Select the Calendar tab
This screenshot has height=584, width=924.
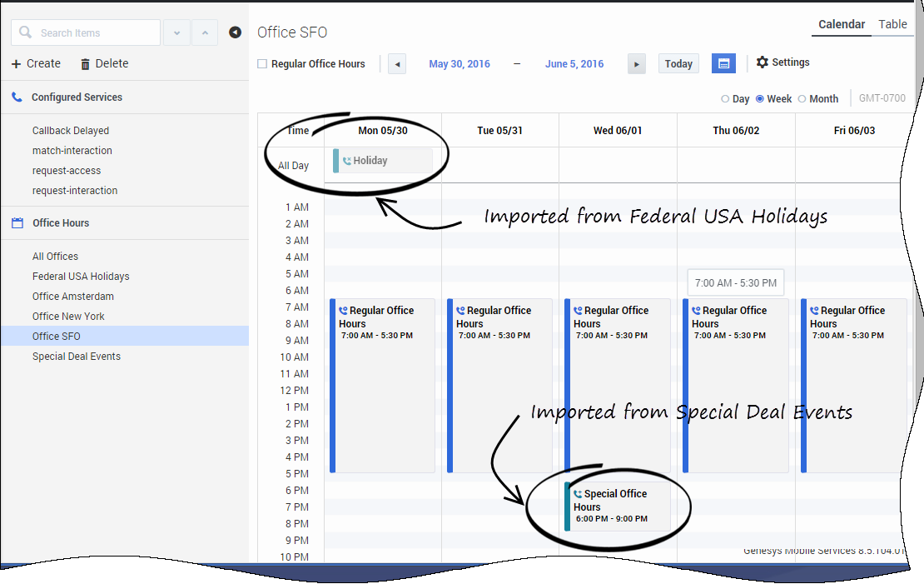(841, 24)
